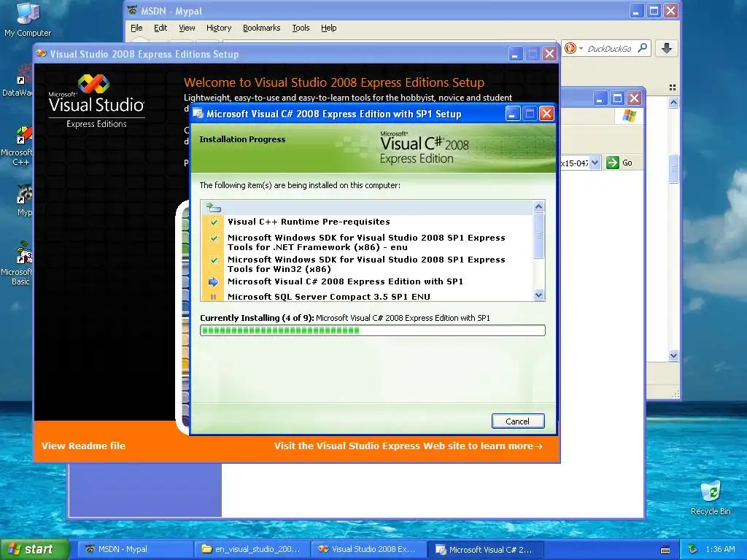Close the Visual Studio Express Editions Setup window
This screenshot has width=747, height=560.
(x=550, y=54)
